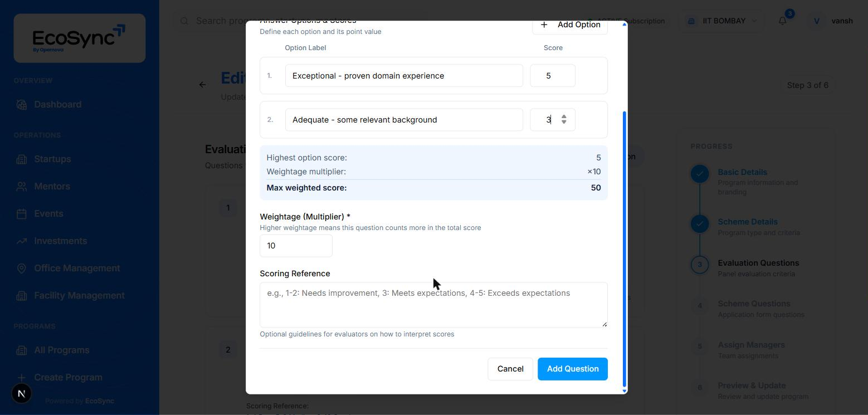This screenshot has height=415, width=868.
Task: Click the Mentors people icon
Action: tap(22, 187)
